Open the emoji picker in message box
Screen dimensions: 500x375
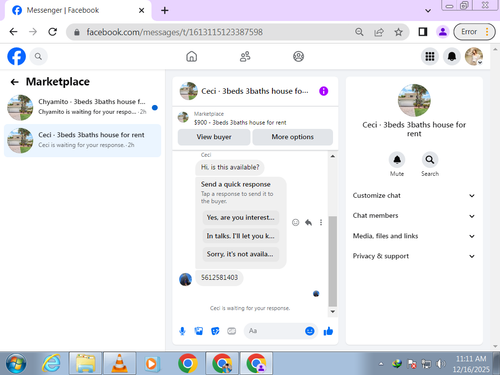(x=310, y=331)
